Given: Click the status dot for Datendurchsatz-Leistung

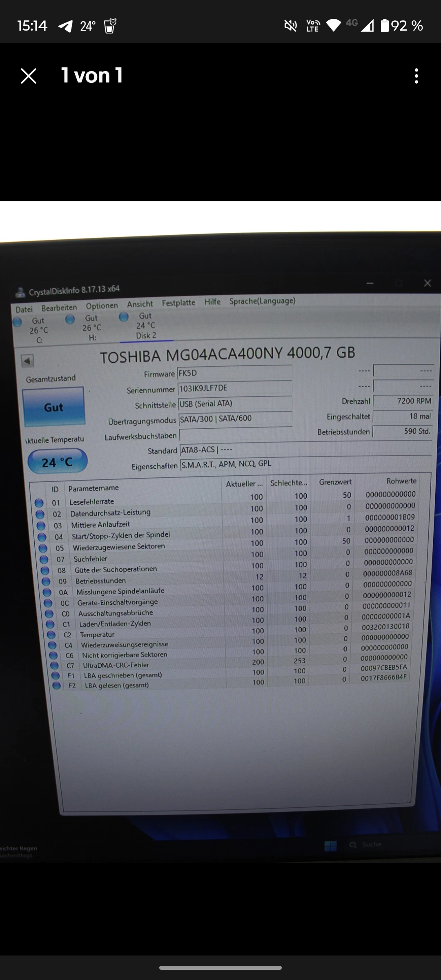Looking at the screenshot, I should (40, 514).
